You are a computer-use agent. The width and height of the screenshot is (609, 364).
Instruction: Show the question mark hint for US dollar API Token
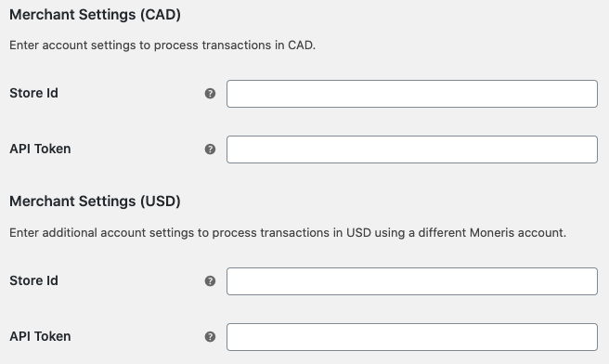pos(210,337)
